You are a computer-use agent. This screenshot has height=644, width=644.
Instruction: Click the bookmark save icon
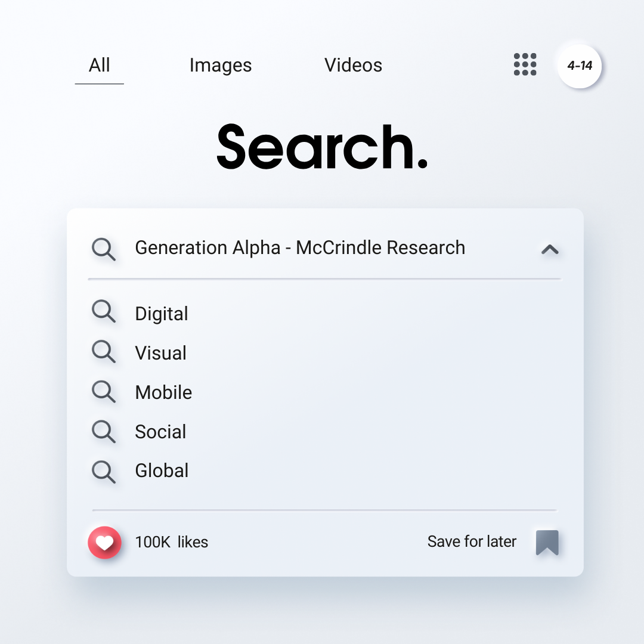tap(547, 543)
